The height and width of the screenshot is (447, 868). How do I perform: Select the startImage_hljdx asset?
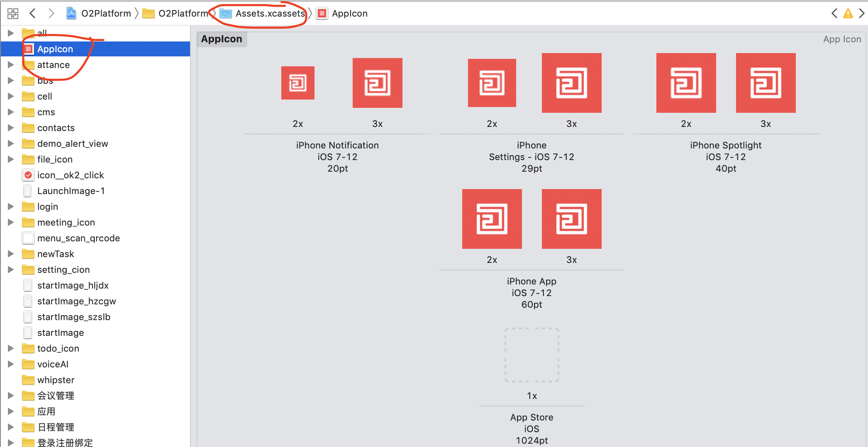(95, 285)
